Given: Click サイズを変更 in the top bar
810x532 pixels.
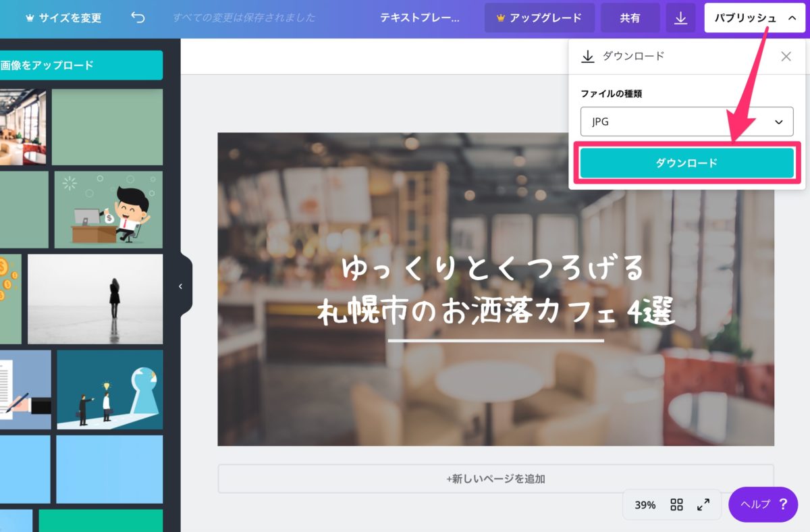Looking at the screenshot, I should tap(63, 18).
